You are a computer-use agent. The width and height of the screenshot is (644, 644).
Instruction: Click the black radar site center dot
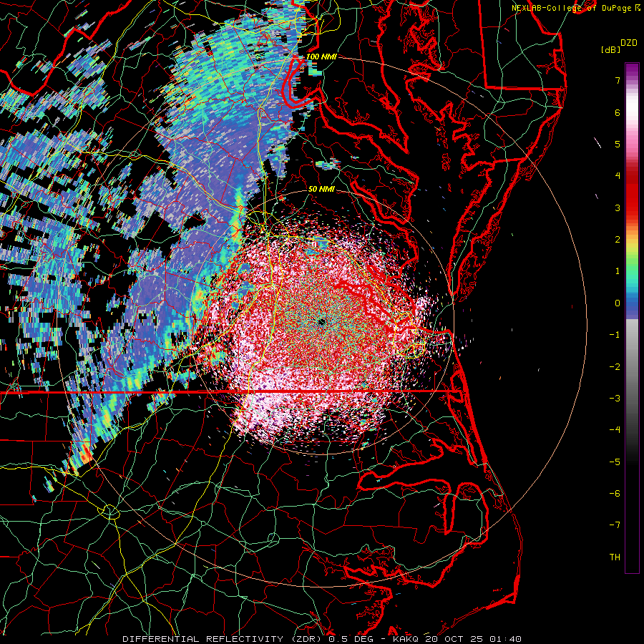point(321,321)
